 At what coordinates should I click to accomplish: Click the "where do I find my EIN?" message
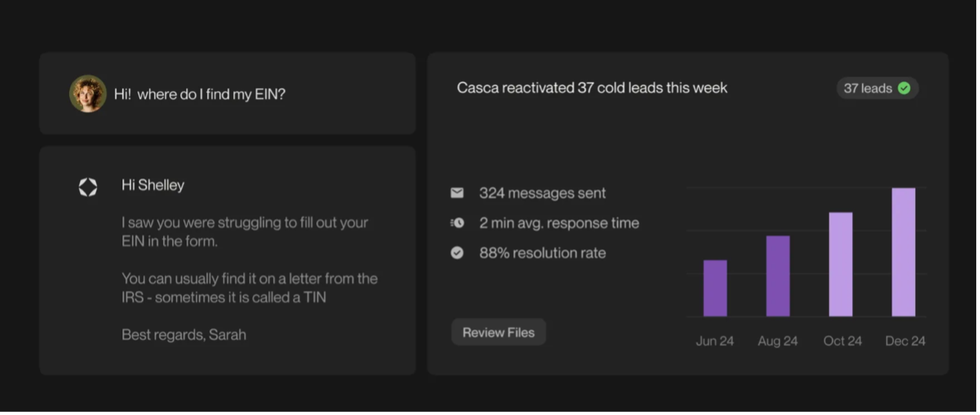pos(200,95)
